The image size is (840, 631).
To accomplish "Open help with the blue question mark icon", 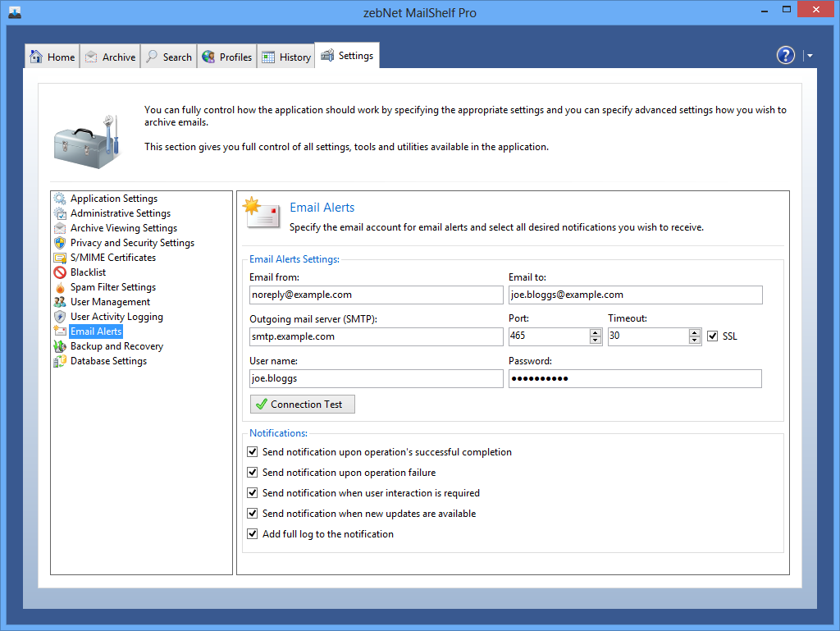I will (x=785, y=55).
